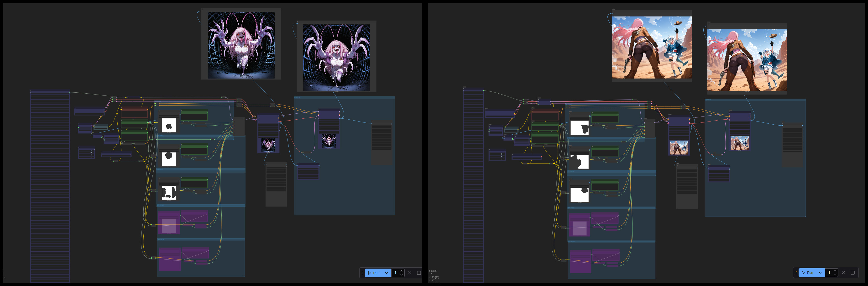Click small desert image inside right pane sampler node
The image size is (868, 286).
point(679,147)
